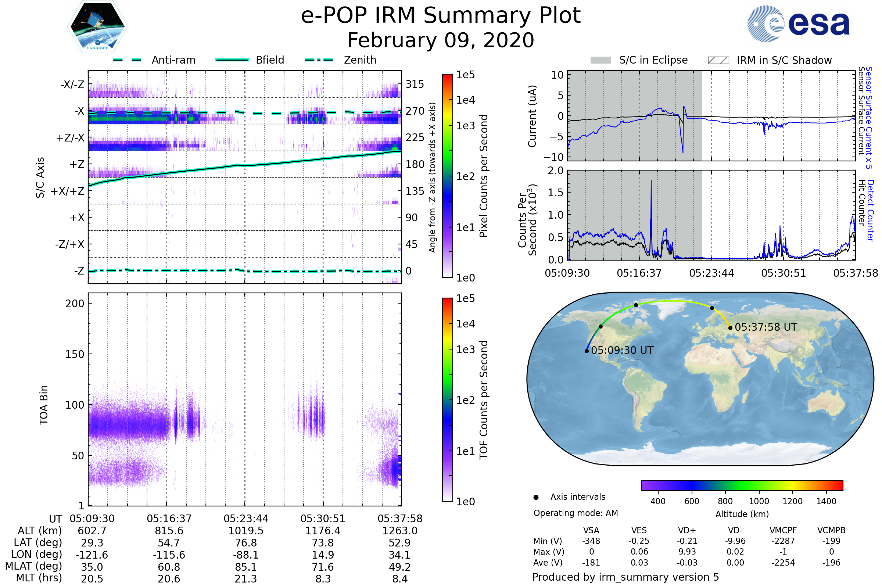
Task: Click the Pixel Counts per Second colorbar
Action: 447,176
